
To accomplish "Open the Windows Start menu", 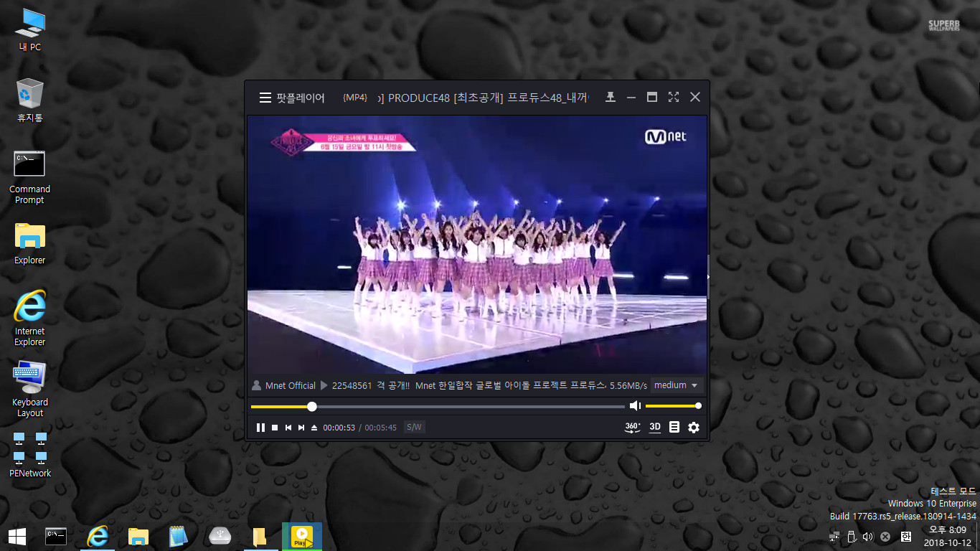I will point(17,536).
